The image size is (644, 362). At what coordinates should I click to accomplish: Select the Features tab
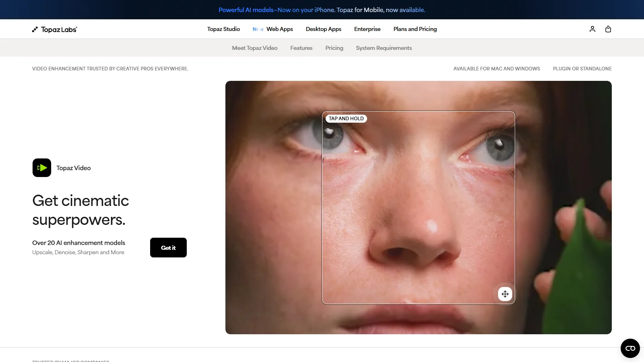click(x=301, y=48)
